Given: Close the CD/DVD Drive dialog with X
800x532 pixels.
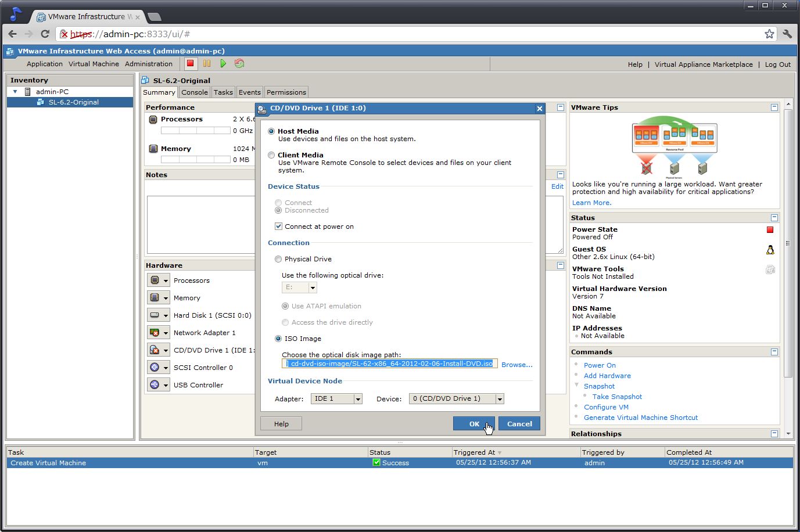Looking at the screenshot, I should click(x=539, y=109).
